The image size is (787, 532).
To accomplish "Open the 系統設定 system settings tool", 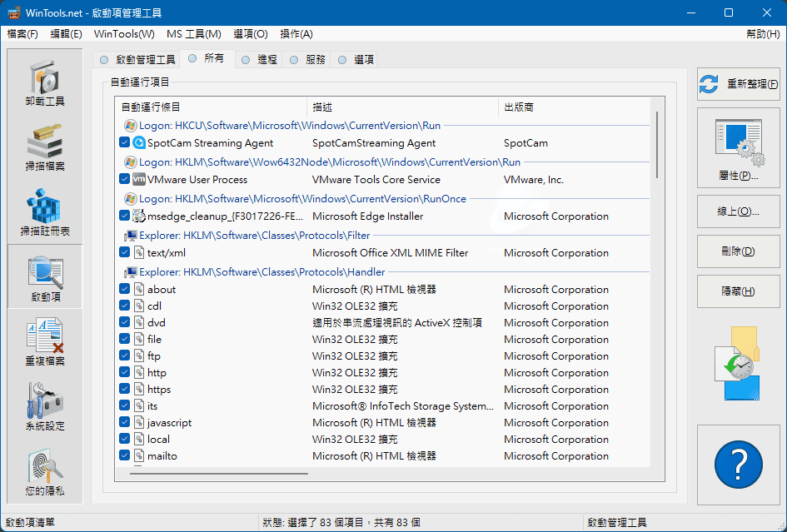I will click(45, 408).
